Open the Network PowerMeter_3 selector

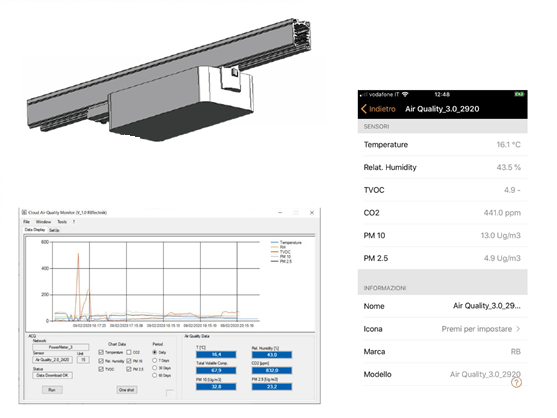61,347
